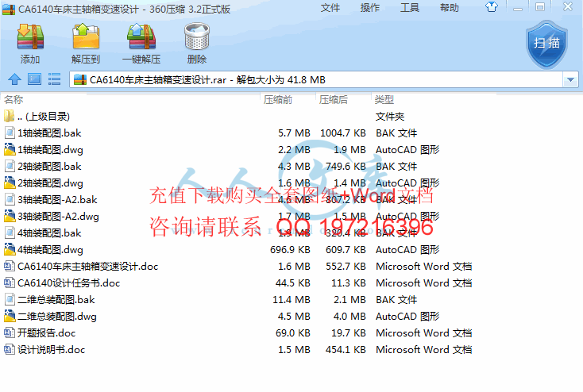Select file name 3轴装配图-A2.dwg
Screen dimensions: 583x392
pyautogui.click(x=58, y=217)
